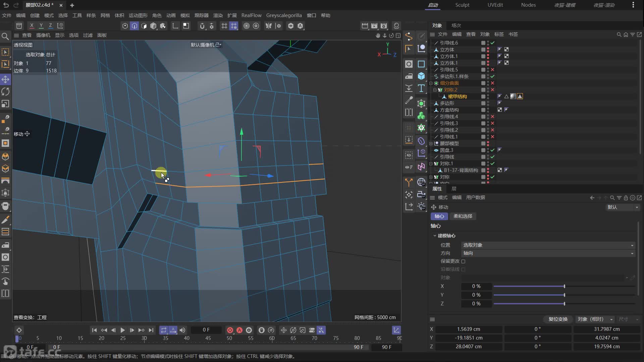Switch to the UVEdit layout tab
This screenshot has width=644, height=362.
coord(495,5)
